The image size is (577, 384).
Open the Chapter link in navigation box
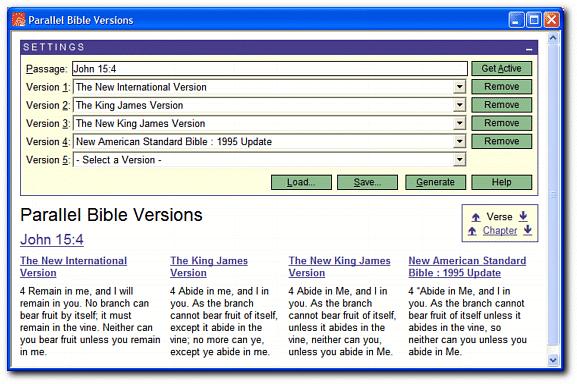click(x=500, y=231)
